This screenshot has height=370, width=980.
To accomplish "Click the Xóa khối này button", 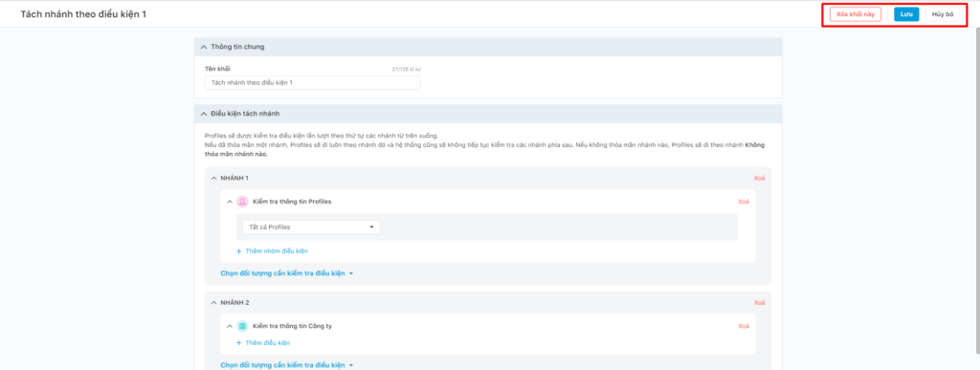I will coord(855,13).
